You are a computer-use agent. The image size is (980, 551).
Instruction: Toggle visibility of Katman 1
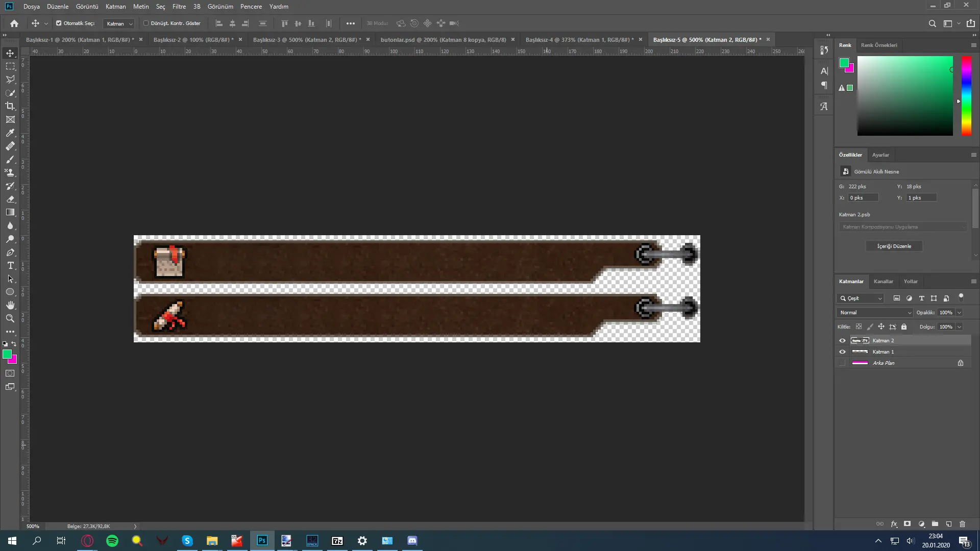point(843,351)
